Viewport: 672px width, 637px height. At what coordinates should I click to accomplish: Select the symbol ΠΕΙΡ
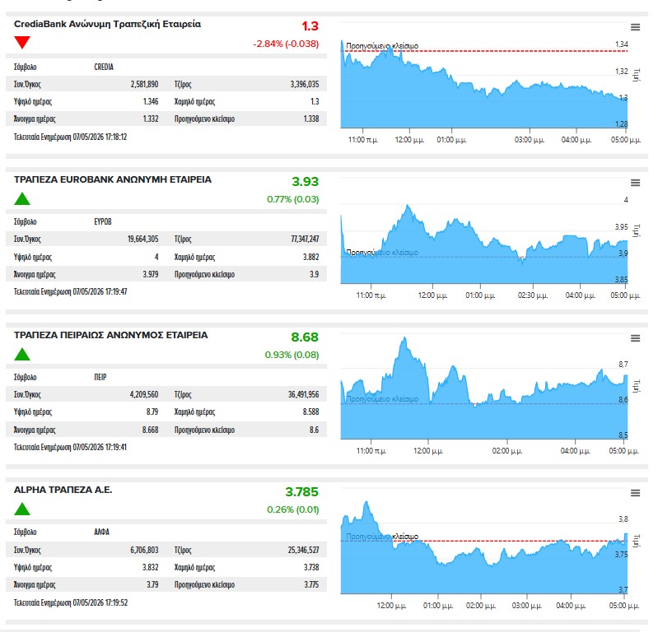(100, 377)
